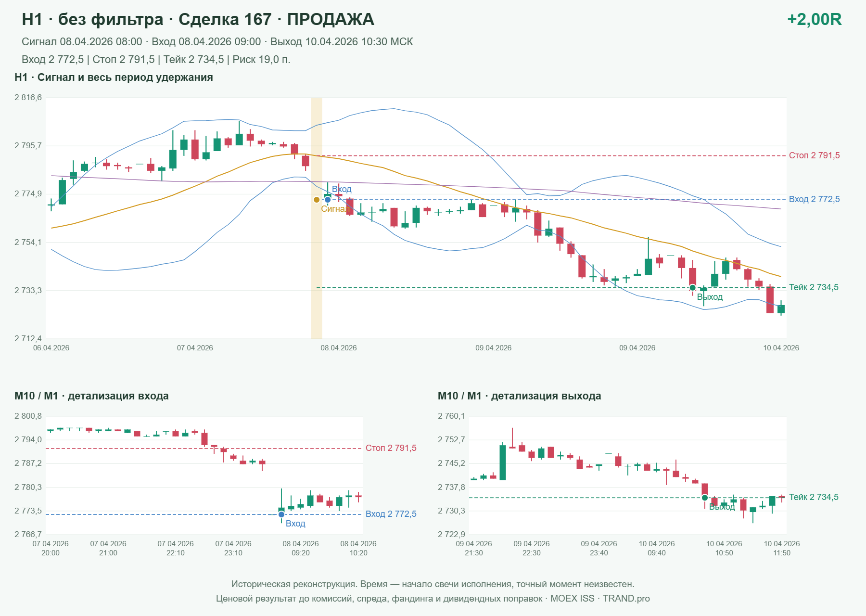Click heading 'M10 / M1 · детализация входа'
This screenshot has width=866, height=616.
pos(91,396)
